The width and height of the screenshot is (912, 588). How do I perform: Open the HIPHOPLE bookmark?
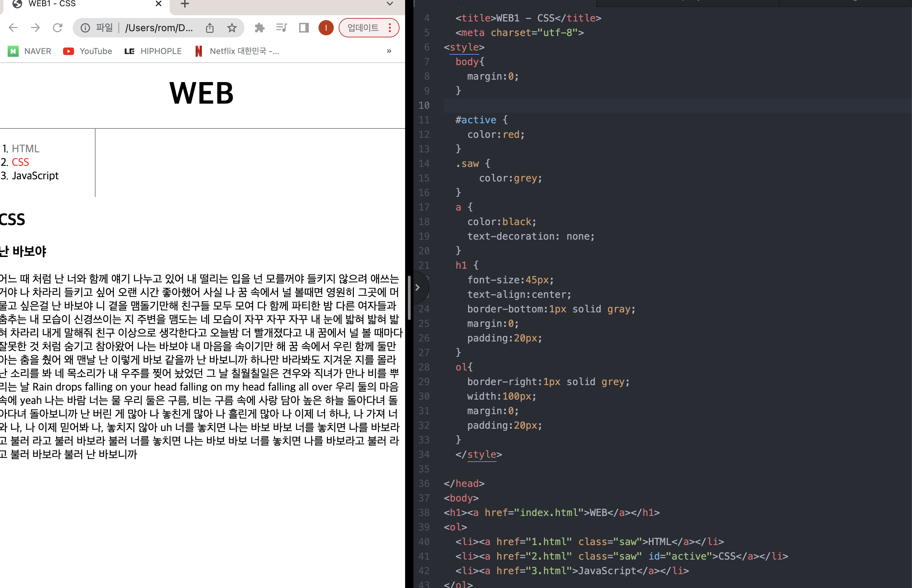pyautogui.click(x=153, y=51)
